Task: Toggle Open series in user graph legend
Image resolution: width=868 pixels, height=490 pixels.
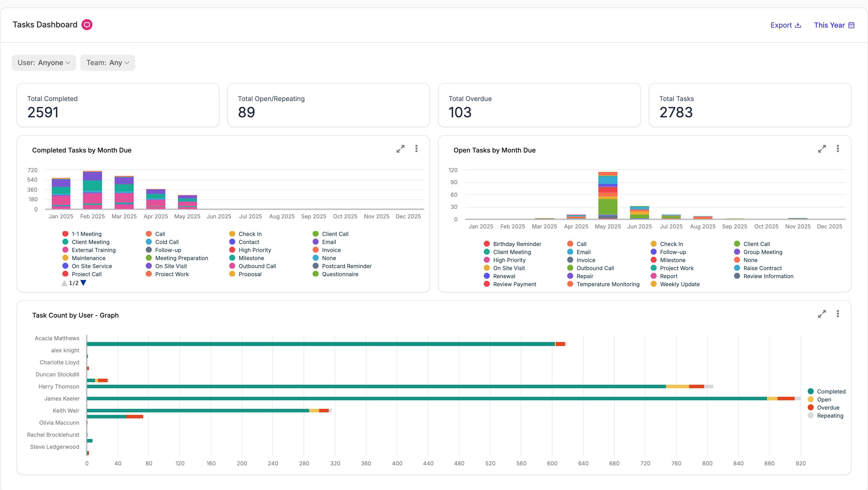Action: [x=819, y=400]
